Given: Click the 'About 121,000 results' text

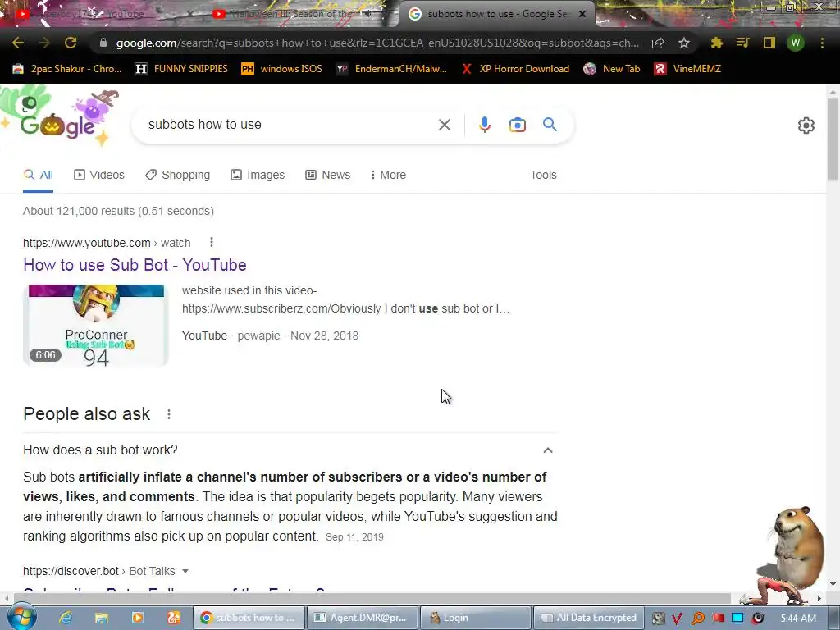Looking at the screenshot, I should pos(118,211).
